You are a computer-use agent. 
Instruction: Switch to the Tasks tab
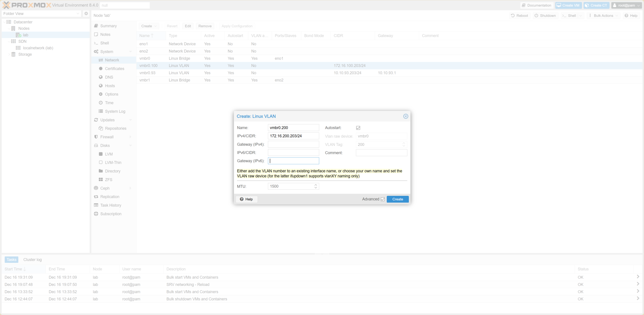11,259
